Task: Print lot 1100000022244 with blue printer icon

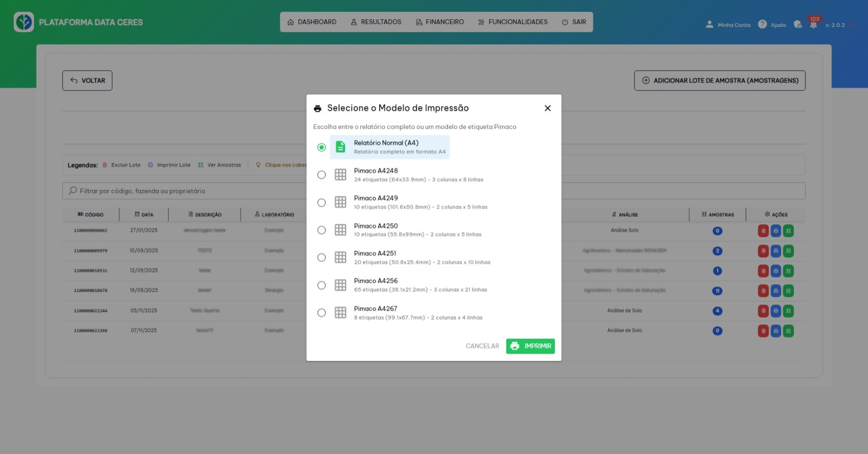Action: coord(776,311)
